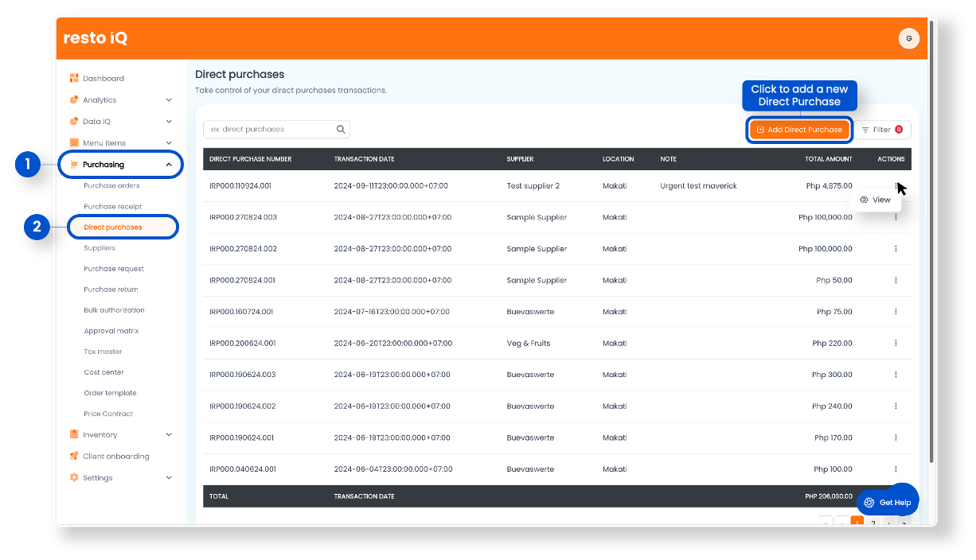Click note Urgent test maverick

pyautogui.click(x=698, y=186)
